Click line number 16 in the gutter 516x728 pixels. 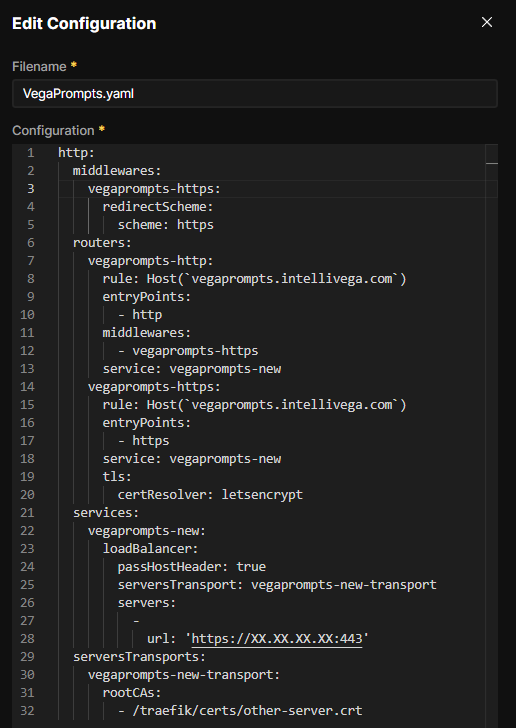[27, 423]
